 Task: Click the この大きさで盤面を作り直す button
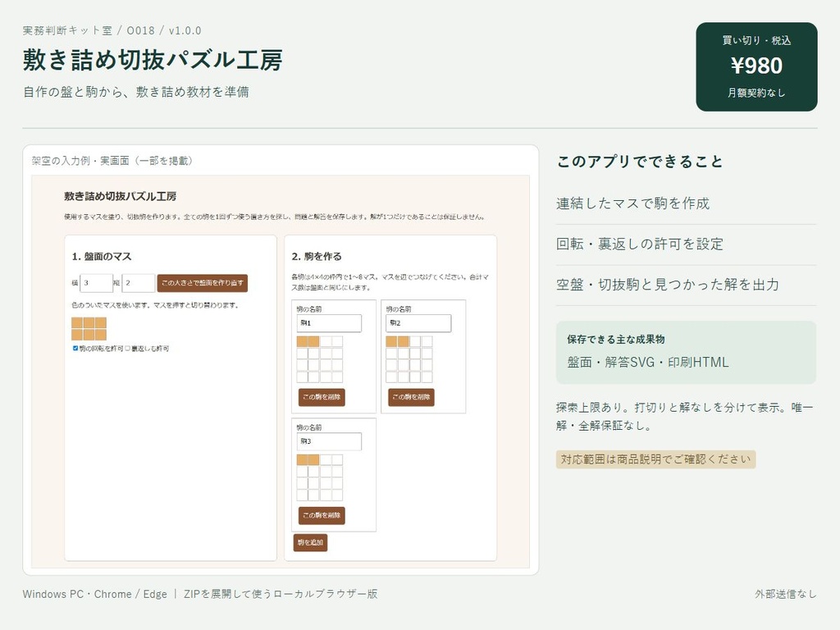click(203, 283)
